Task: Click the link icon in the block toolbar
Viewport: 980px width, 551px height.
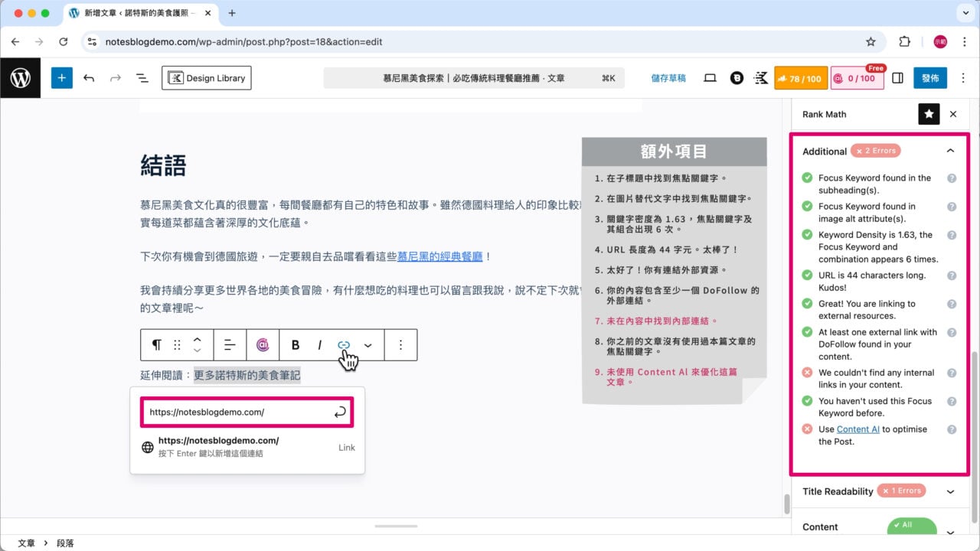Action: pyautogui.click(x=343, y=344)
